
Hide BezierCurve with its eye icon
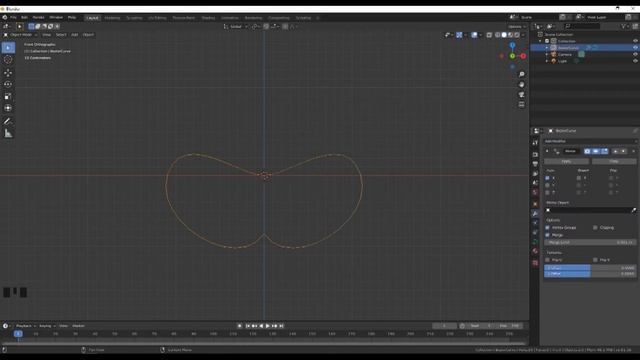click(x=635, y=48)
